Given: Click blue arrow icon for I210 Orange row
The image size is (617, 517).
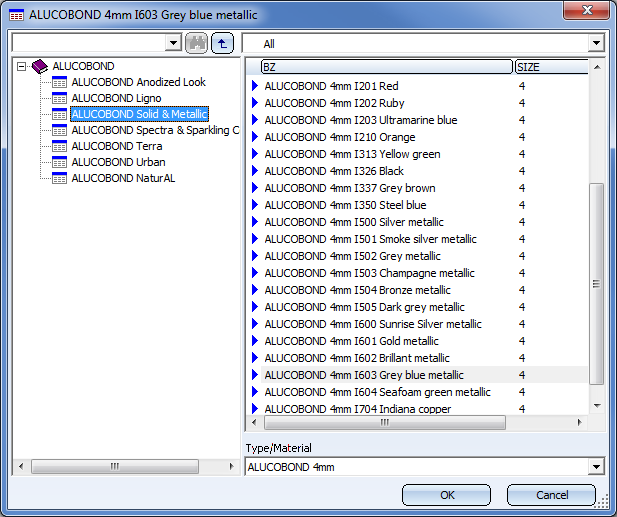Looking at the screenshot, I should click(255, 137).
